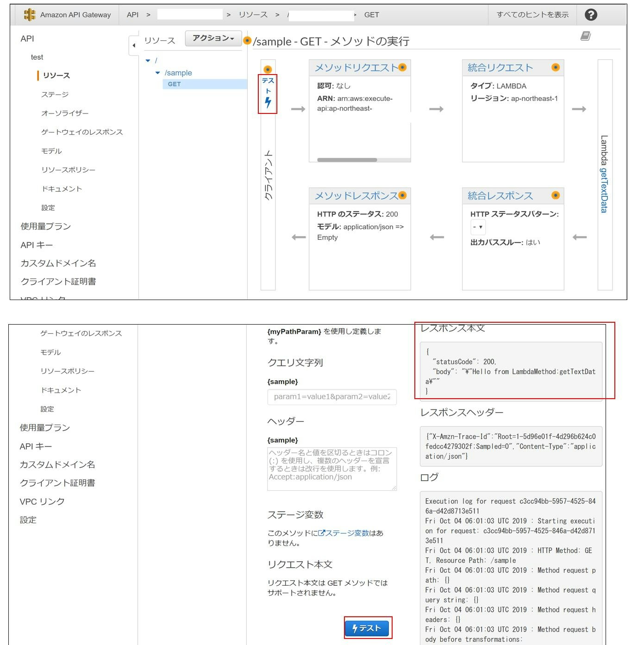Image resolution: width=644 pixels, height=645 pixels.
Task: Open the test API in the sidebar
Action: [37, 57]
